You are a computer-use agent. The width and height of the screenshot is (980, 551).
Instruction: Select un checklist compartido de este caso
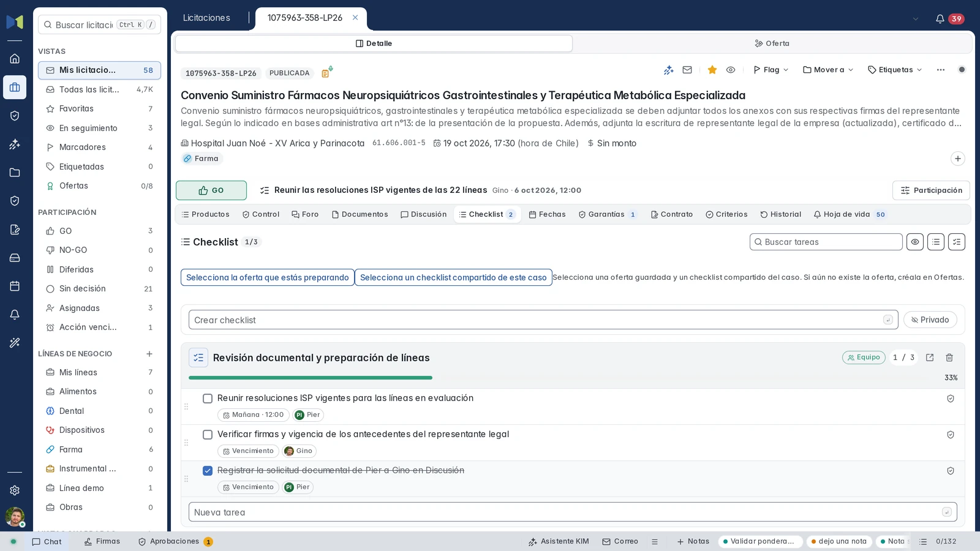click(453, 277)
